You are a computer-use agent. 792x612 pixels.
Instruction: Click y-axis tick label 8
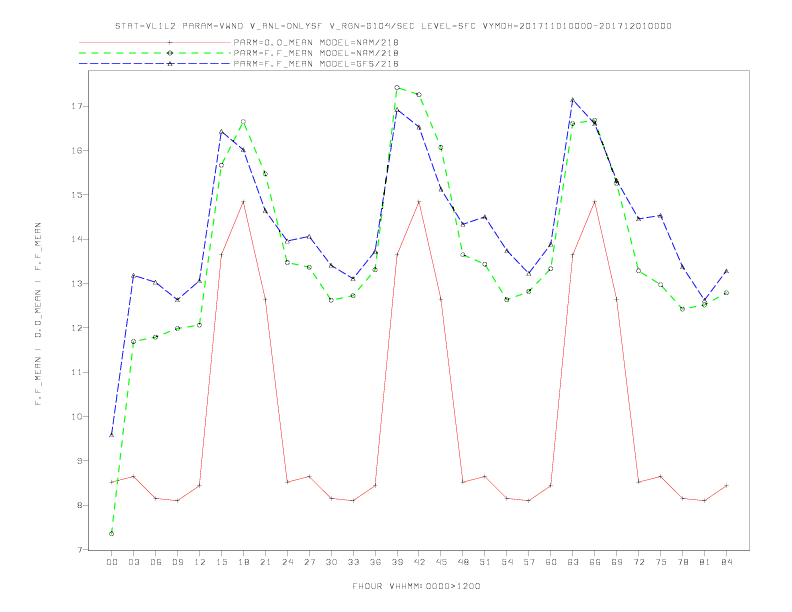point(80,505)
